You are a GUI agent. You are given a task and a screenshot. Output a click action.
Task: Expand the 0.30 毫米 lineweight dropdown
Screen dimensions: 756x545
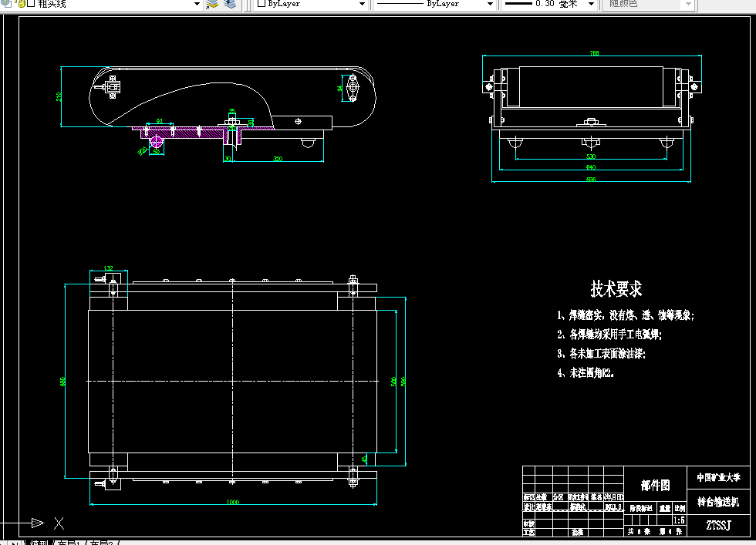591,4
